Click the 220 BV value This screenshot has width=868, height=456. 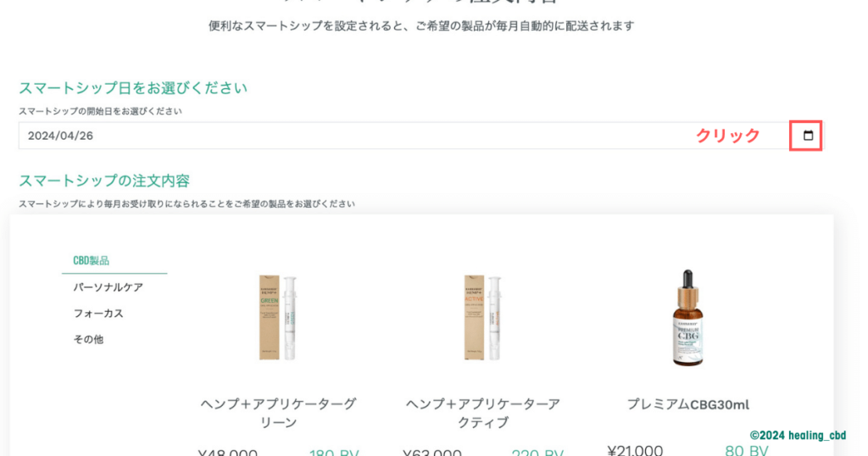coord(538,452)
